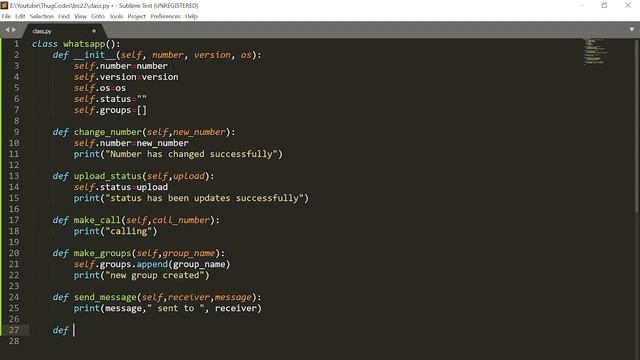Click the 'receiver' parameter on line 24
Viewport: 640px width, 360px height.
coord(189,297)
